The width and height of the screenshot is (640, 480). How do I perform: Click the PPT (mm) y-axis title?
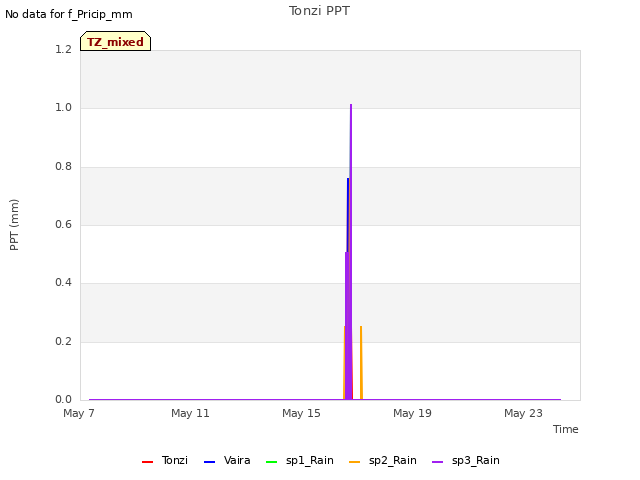click(14, 224)
